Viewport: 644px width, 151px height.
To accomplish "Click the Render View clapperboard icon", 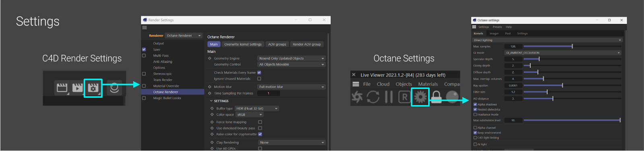I will point(62,88).
